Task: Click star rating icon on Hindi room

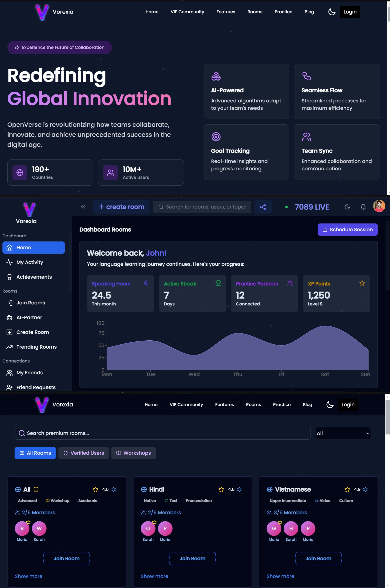Action: point(221,489)
